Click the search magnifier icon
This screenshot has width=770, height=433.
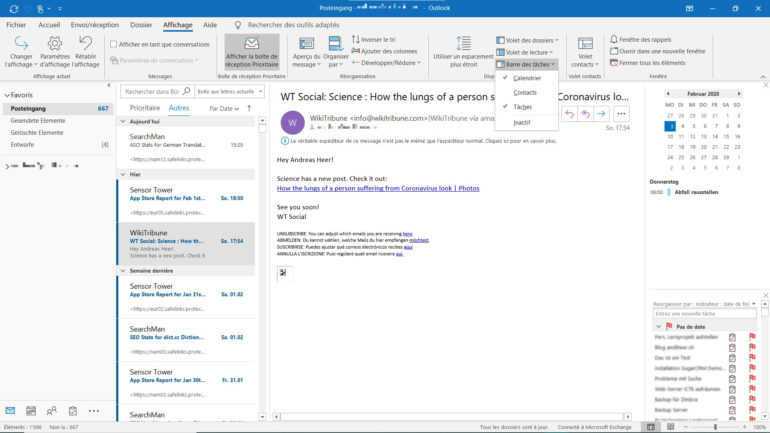click(186, 91)
